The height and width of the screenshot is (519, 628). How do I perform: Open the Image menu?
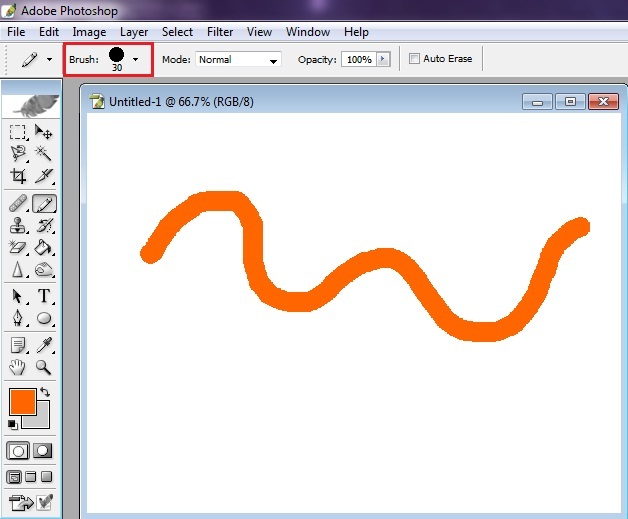(x=89, y=32)
